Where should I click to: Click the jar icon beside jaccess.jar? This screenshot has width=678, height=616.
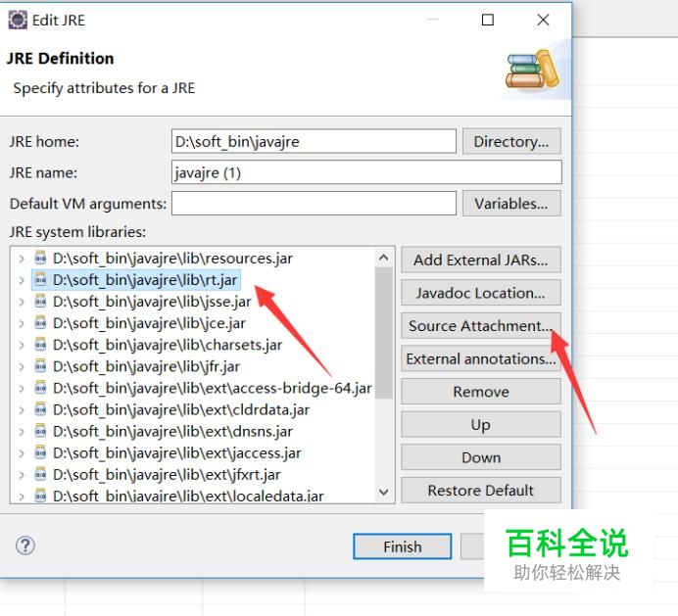tap(40, 452)
